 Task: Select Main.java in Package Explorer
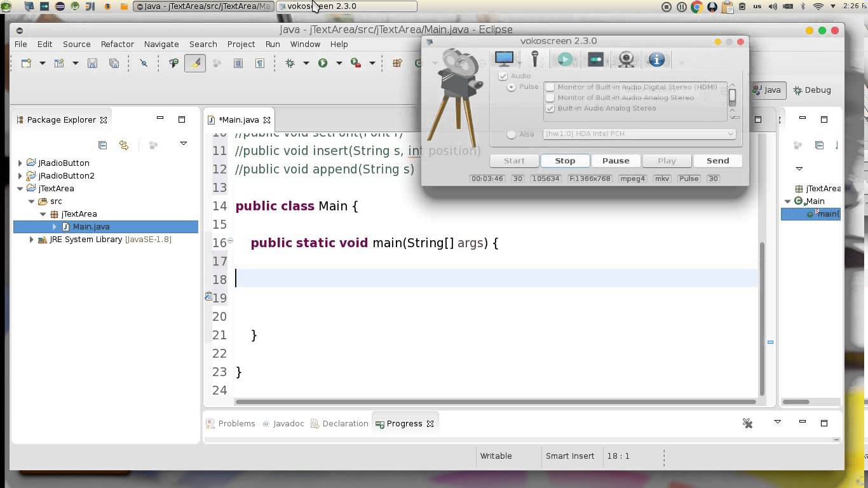point(91,227)
